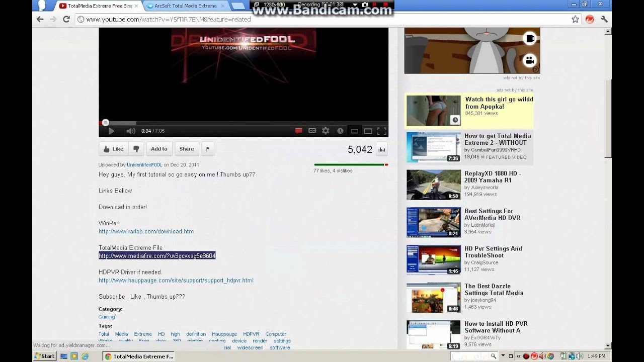Click the Watch Later clock icon
Screen dimensions: 644x362
pyautogui.click(x=340, y=131)
